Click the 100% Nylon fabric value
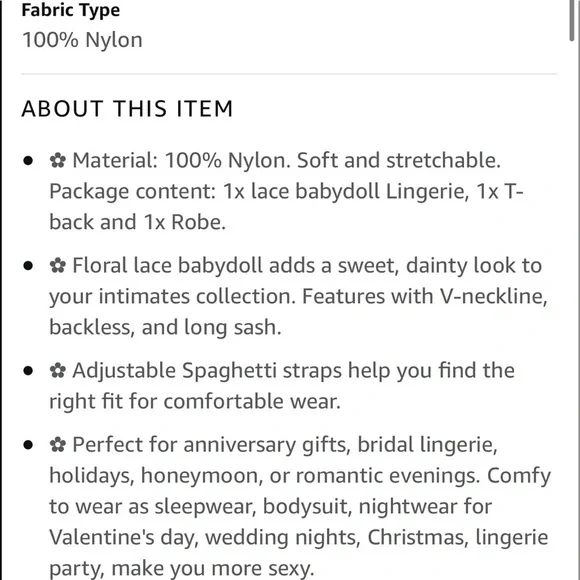 pyautogui.click(x=82, y=40)
